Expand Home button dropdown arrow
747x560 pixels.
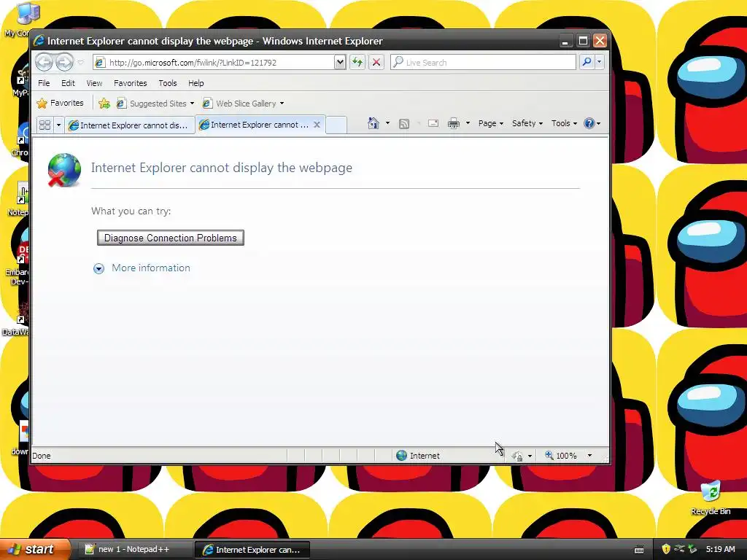pos(387,123)
